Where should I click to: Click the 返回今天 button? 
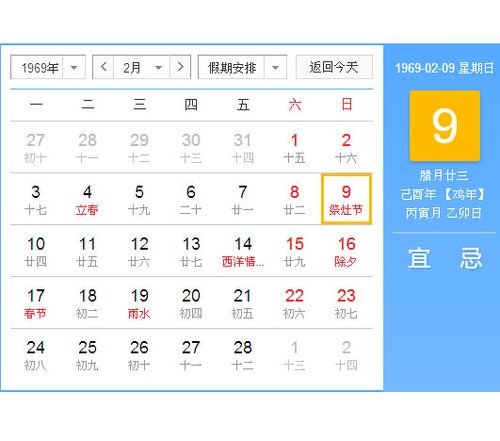tap(334, 67)
